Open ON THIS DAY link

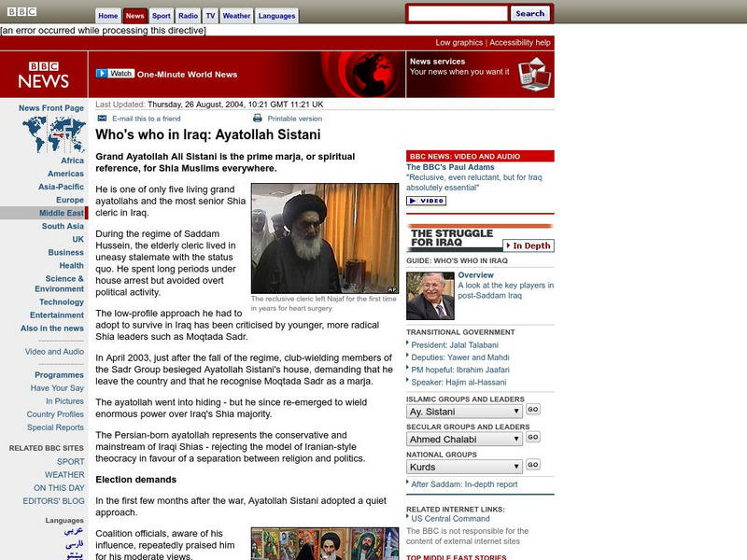tap(59, 487)
